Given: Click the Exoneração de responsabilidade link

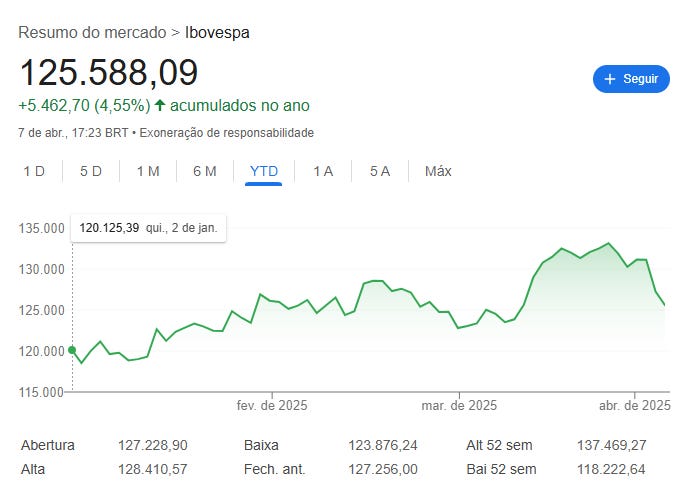Looking at the screenshot, I should (x=226, y=133).
